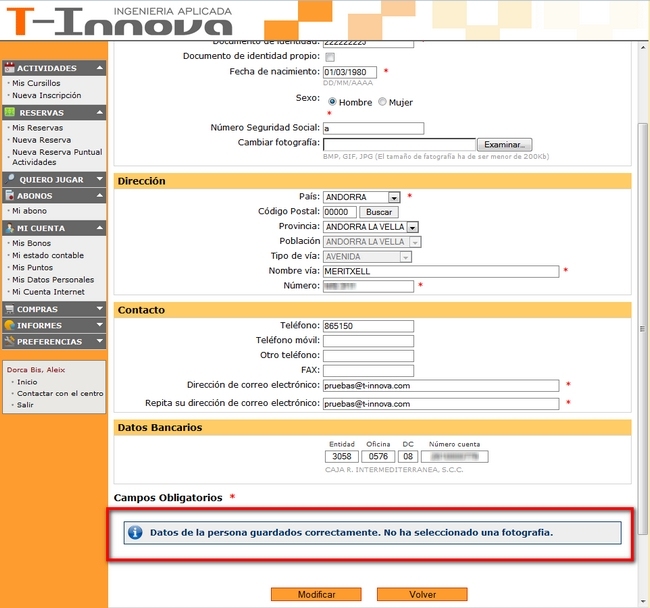Click the repeat email address field
Image resolution: width=650 pixels, height=608 pixels.
pyautogui.click(x=441, y=404)
